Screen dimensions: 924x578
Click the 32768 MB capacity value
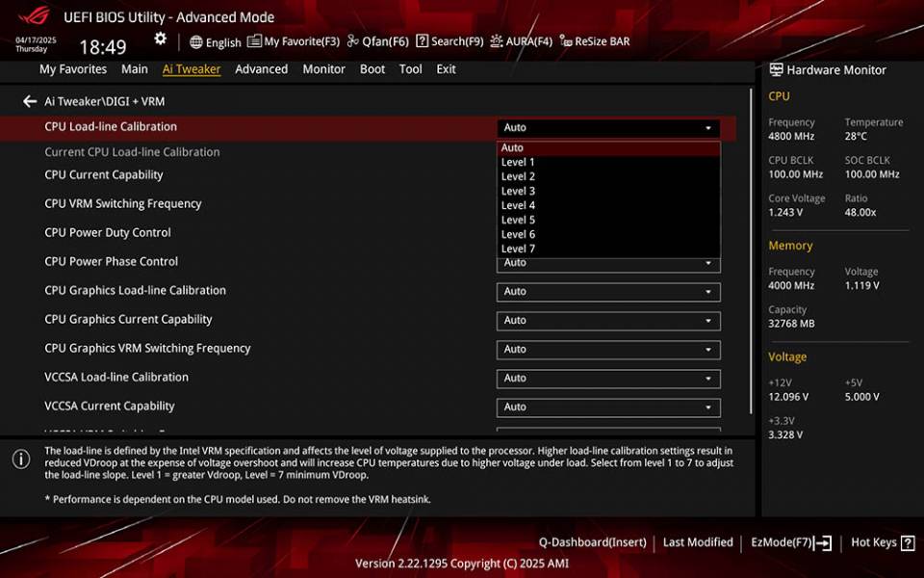tap(791, 324)
